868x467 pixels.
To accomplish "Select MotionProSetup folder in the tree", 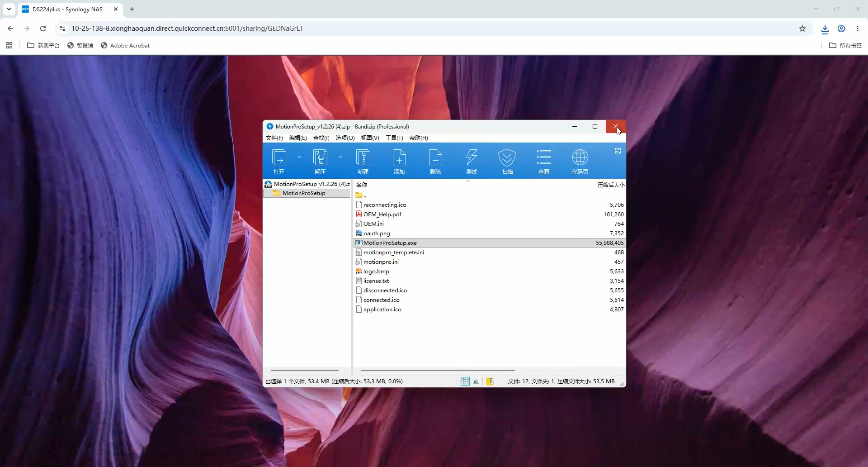I will point(304,193).
